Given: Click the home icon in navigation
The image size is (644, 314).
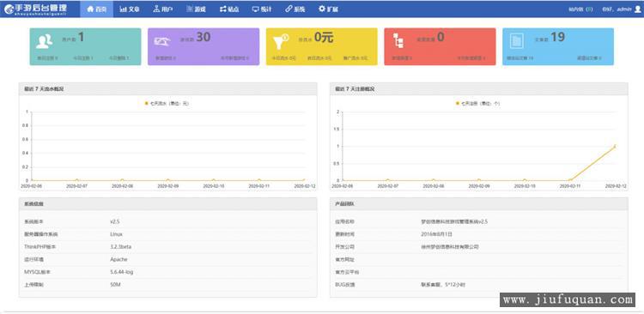Looking at the screenshot, I should point(90,9).
